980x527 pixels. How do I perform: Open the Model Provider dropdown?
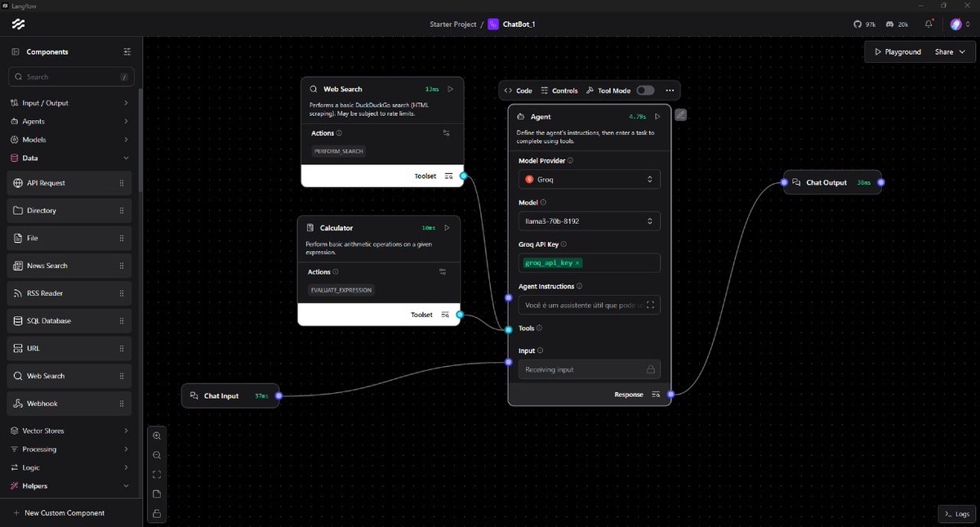pyautogui.click(x=590, y=179)
